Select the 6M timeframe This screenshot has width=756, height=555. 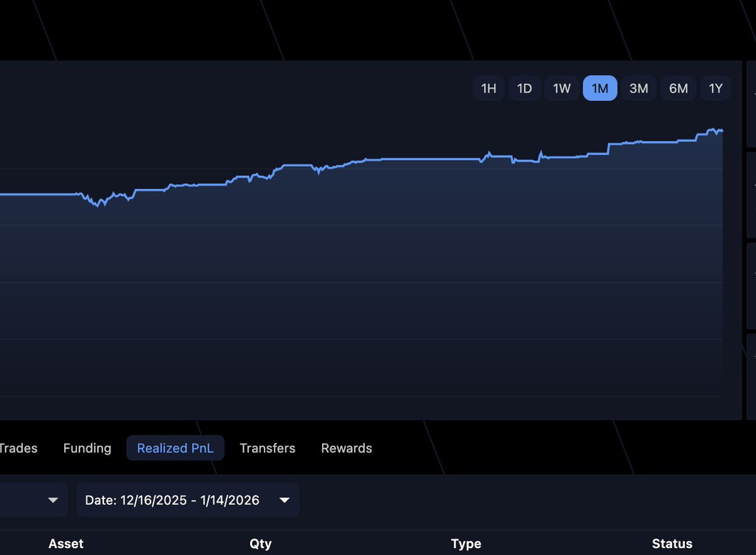coord(678,88)
